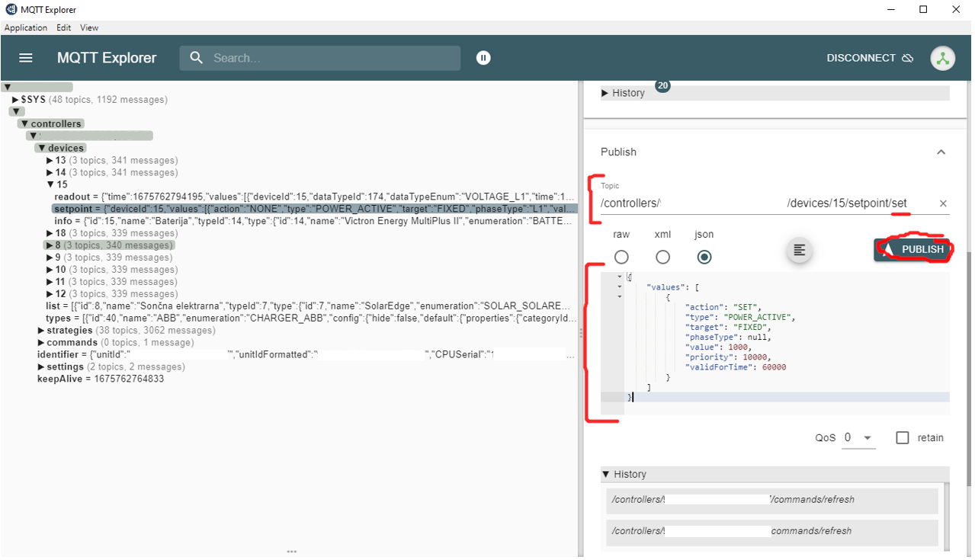Select the info topic under device 15

[315, 221]
